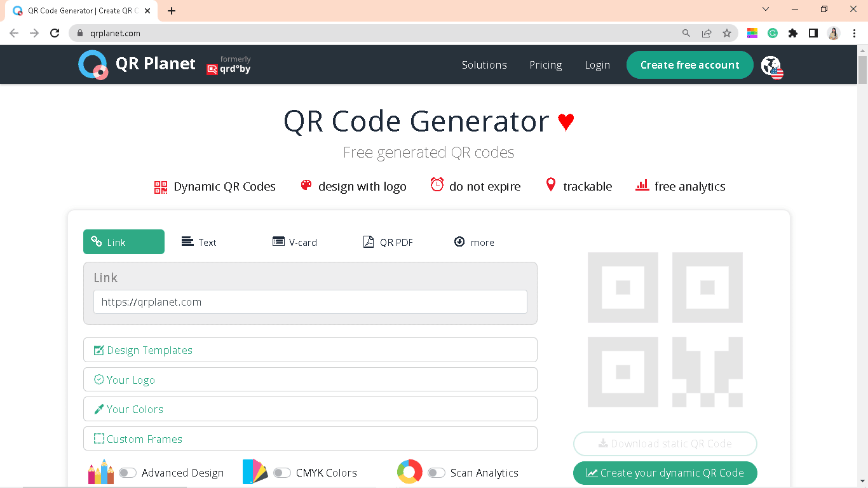Expand the Your Logo section
The image size is (868, 488).
click(310, 379)
